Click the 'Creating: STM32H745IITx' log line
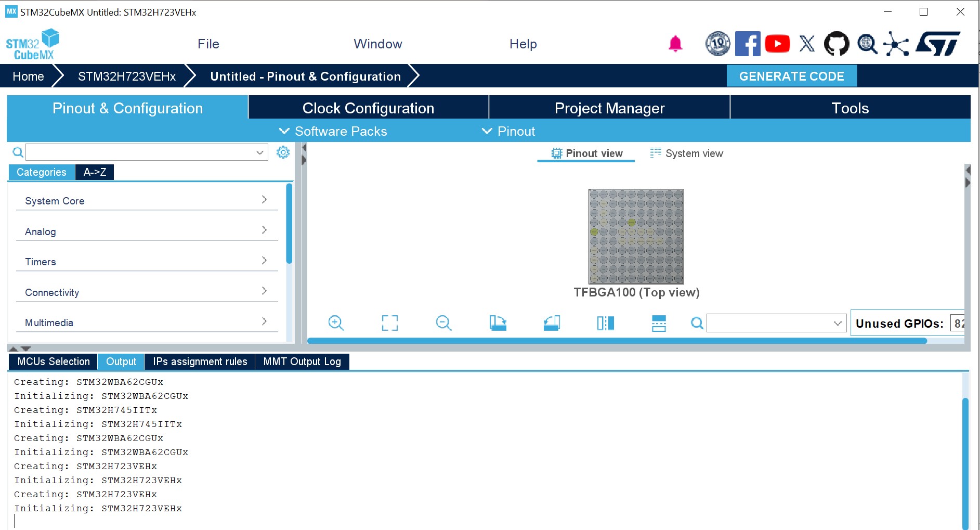980x530 pixels. click(85, 410)
